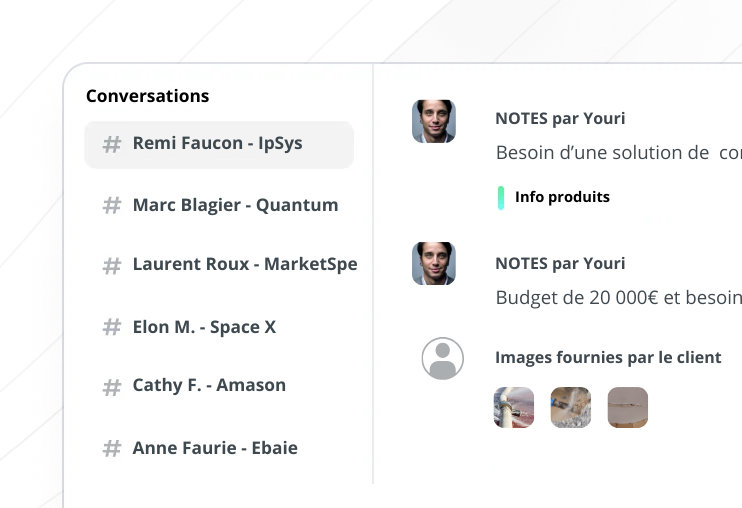Click hash icon beside Laurent Roux conversation

[x=112, y=266]
